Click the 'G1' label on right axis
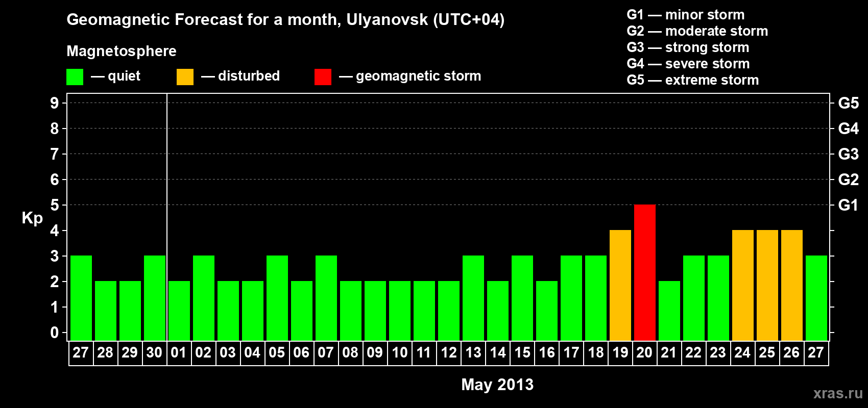868x408 pixels. coord(849,205)
